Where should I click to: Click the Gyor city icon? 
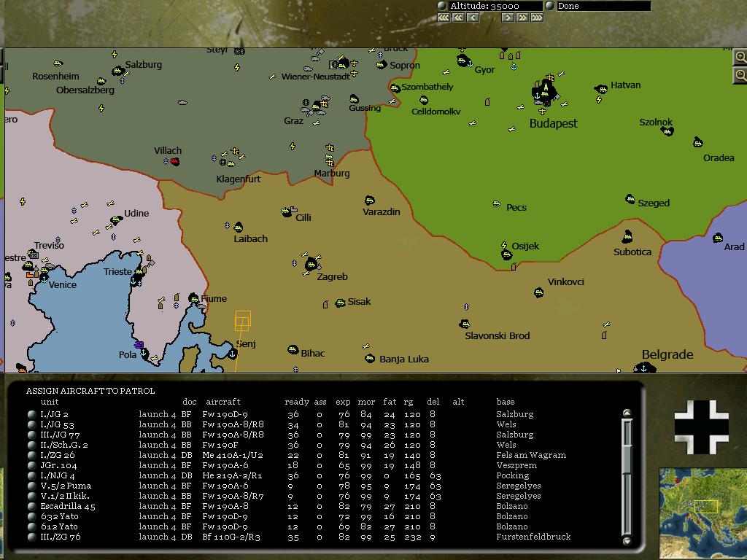(462, 61)
